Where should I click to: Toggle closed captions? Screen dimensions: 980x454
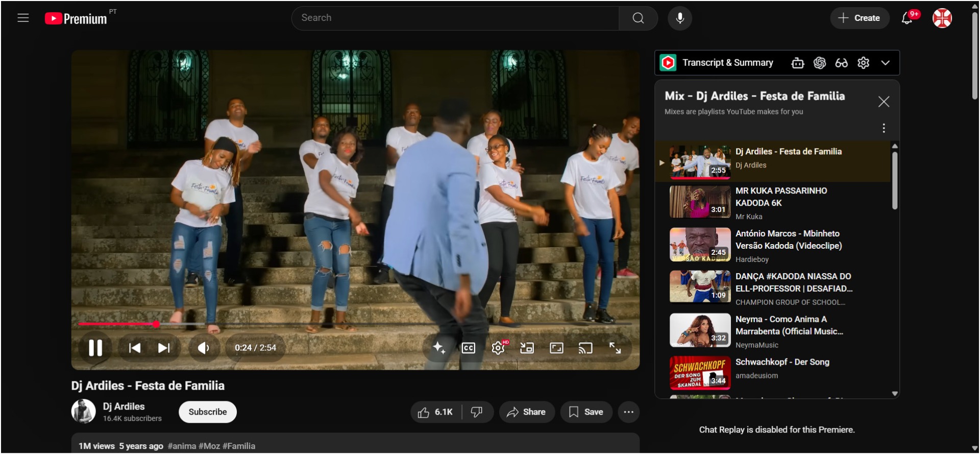[469, 348]
